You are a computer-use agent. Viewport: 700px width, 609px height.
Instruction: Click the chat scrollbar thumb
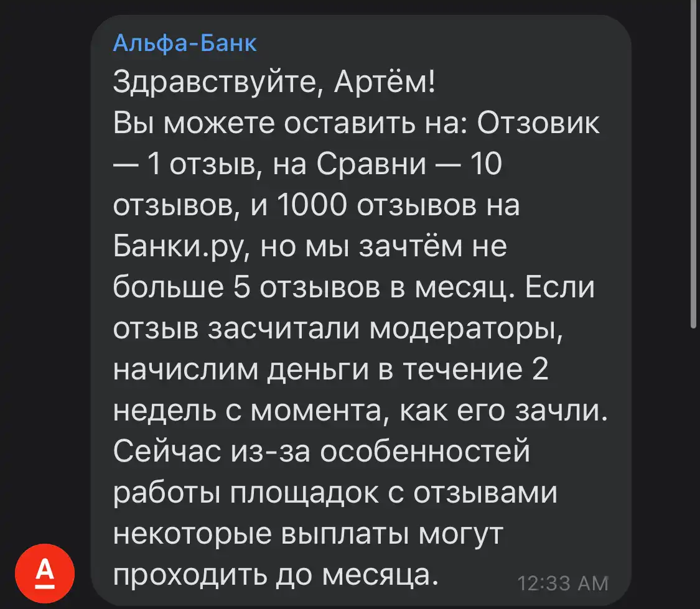(x=693, y=164)
